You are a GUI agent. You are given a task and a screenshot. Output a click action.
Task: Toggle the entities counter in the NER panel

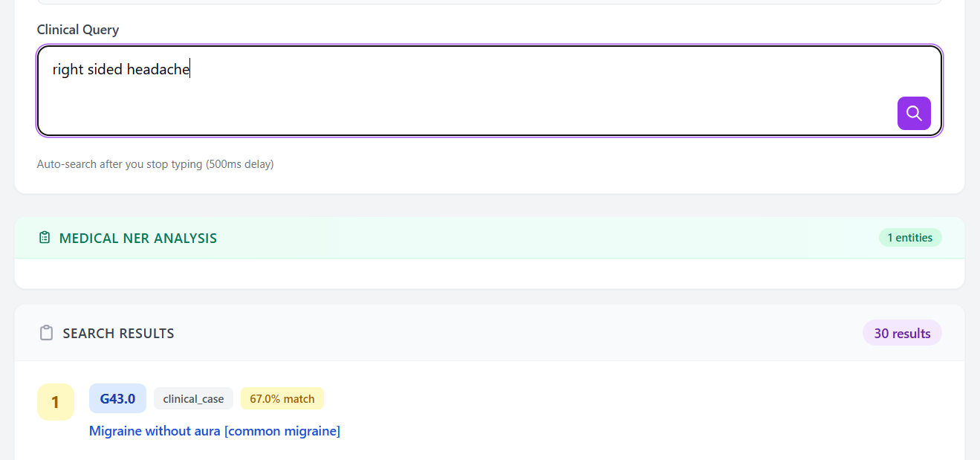910,237
